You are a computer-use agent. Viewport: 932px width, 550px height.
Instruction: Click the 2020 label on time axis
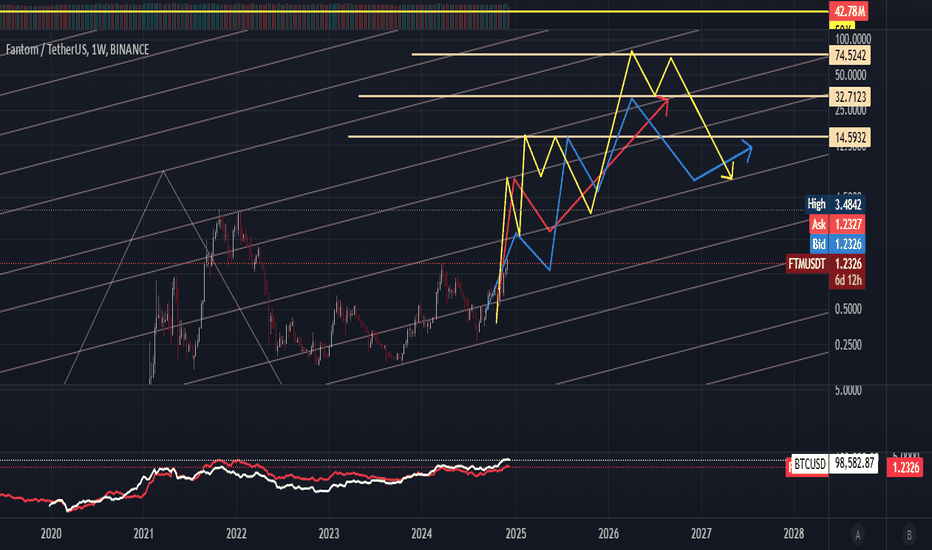(51, 534)
